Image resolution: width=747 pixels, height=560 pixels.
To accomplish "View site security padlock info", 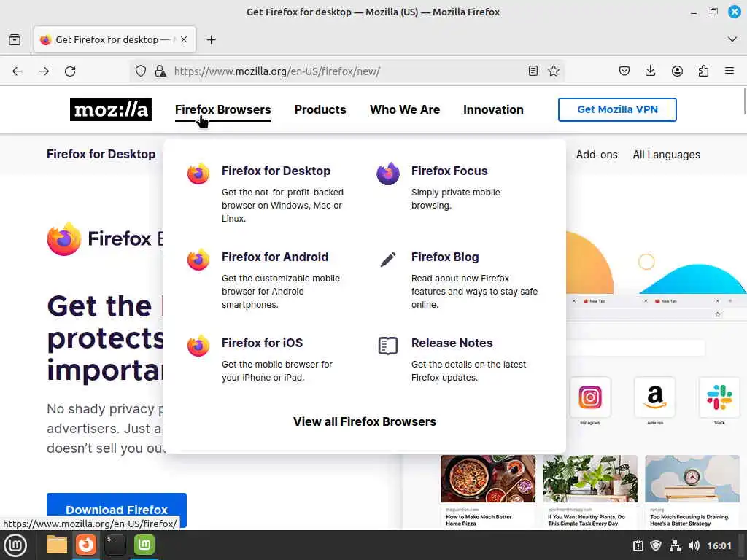I will click(x=160, y=71).
